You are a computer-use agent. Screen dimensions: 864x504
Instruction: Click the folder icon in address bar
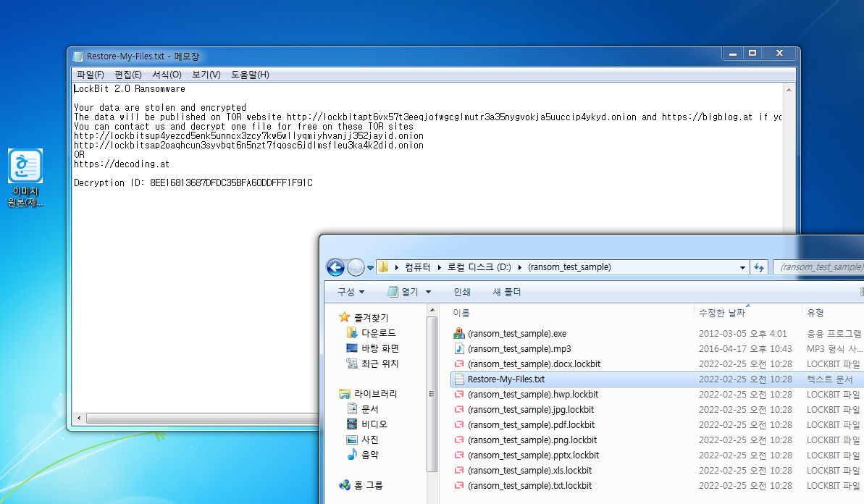click(x=384, y=267)
